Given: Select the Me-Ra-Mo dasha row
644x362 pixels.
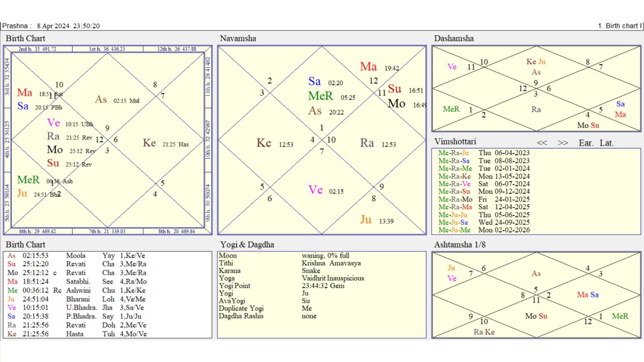Looking at the screenshot, I should [484, 199].
